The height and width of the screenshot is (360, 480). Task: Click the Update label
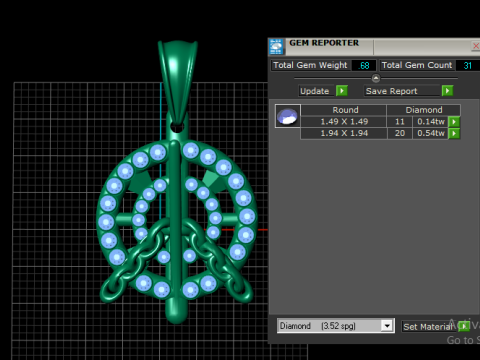(x=315, y=91)
